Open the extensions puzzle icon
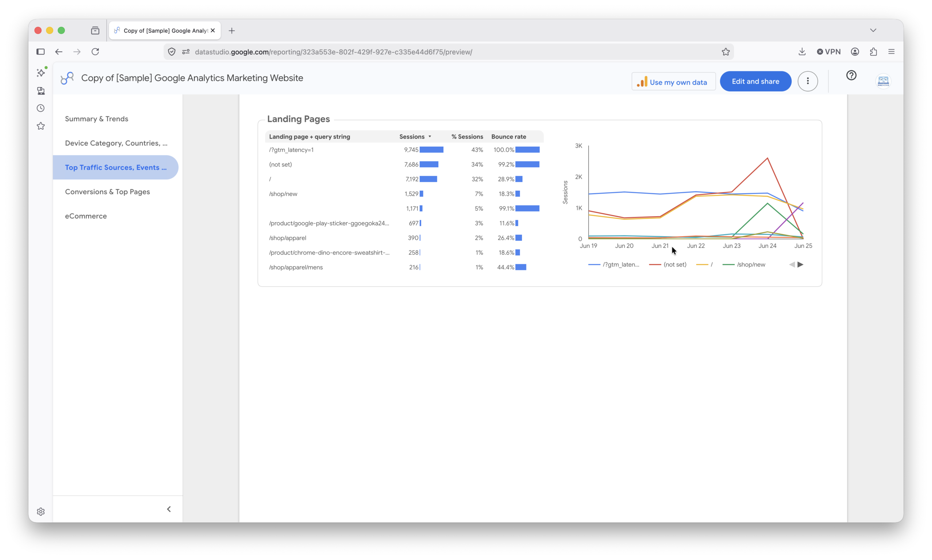 (x=873, y=52)
